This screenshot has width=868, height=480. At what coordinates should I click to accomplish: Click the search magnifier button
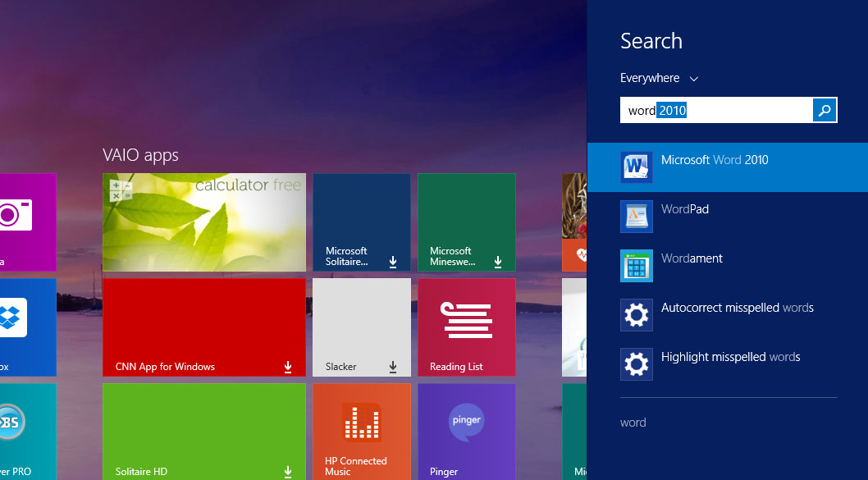pyautogui.click(x=825, y=110)
